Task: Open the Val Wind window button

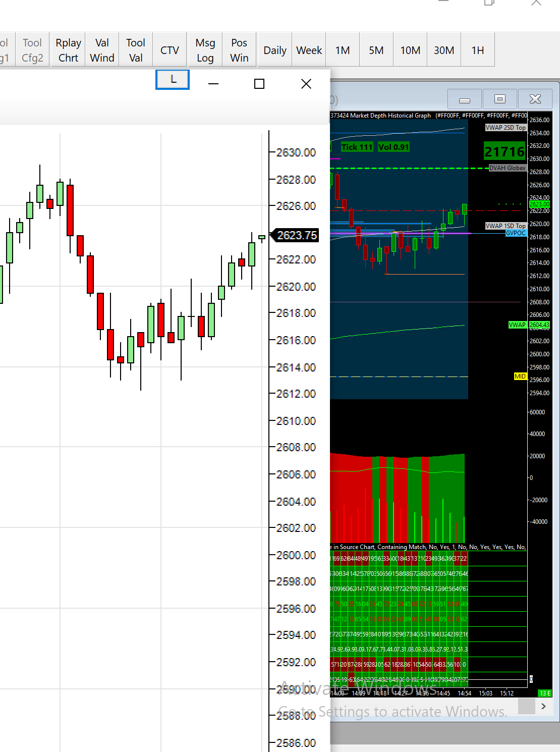Action: [102, 50]
